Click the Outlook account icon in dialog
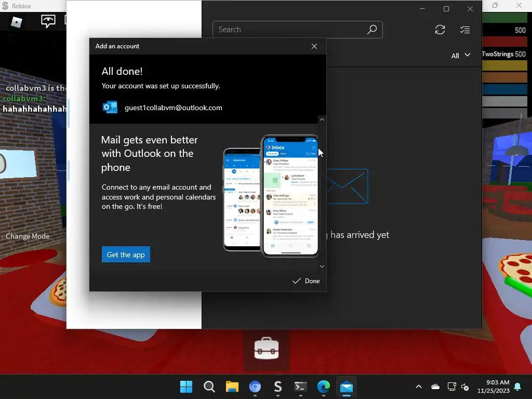Image resolution: width=532 pixels, height=399 pixels. pyautogui.click(x=110, y=107)
